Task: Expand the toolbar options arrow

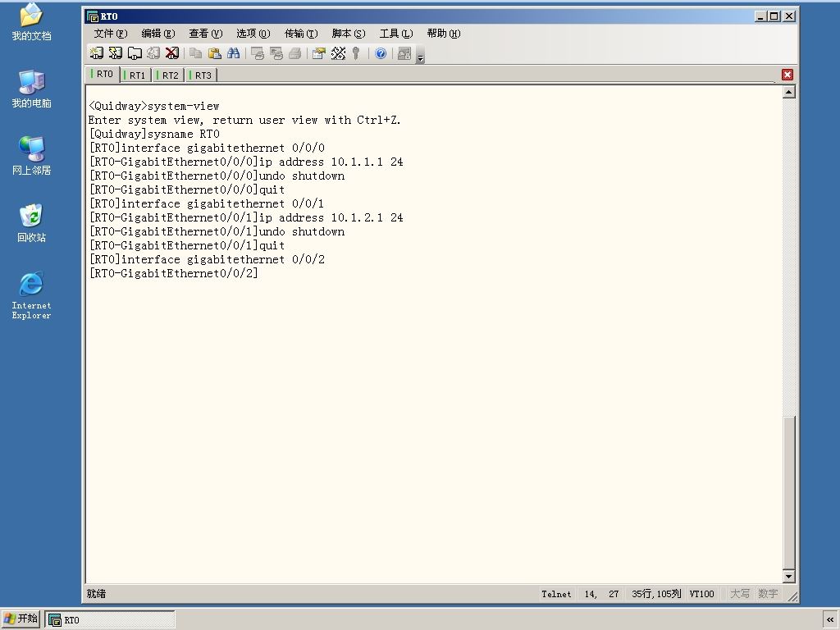Action: (421, 55)
